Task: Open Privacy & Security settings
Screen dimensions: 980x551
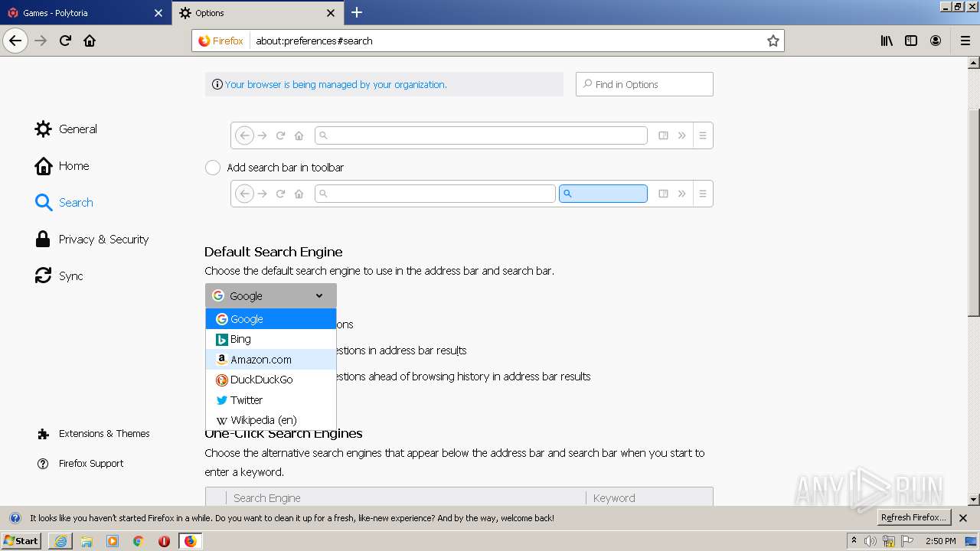Action: tap(92, 239)
